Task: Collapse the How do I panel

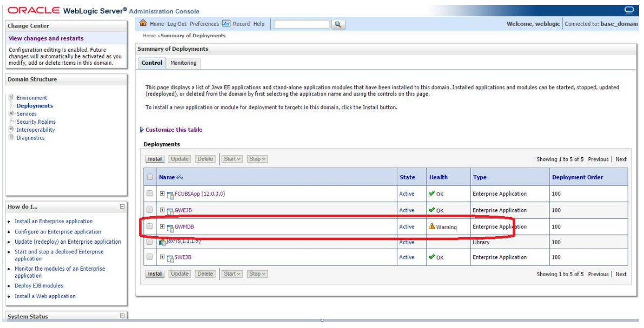Action: pyautogui.click(x=122, y=206)
